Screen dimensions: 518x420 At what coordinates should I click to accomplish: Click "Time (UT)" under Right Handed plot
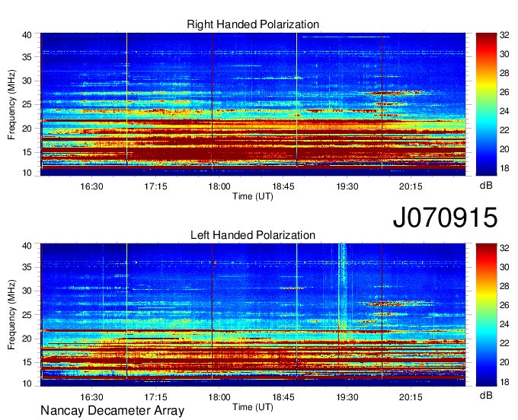(253, 196)
